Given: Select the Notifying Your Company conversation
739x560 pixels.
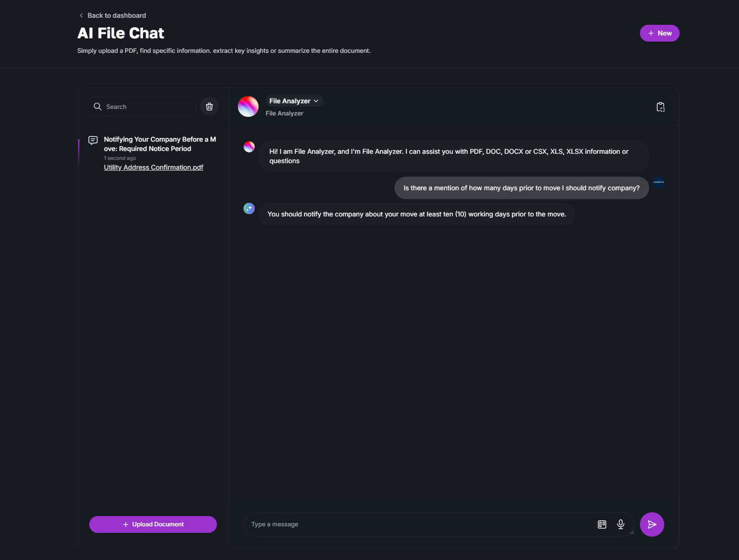Looking at the screenshot, I should coord(159,144).
